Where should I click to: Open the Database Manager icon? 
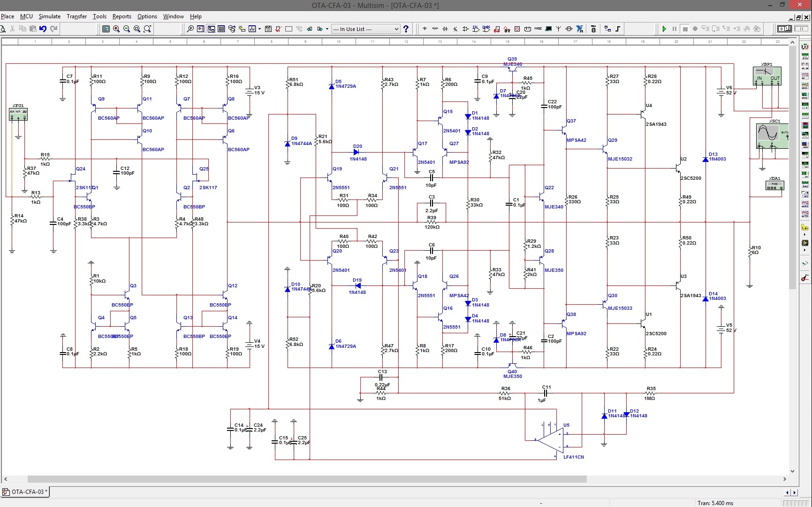[232, 29]
